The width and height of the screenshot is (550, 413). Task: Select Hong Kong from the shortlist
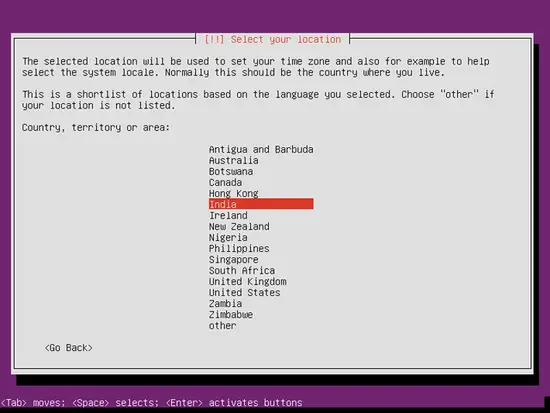234,193
